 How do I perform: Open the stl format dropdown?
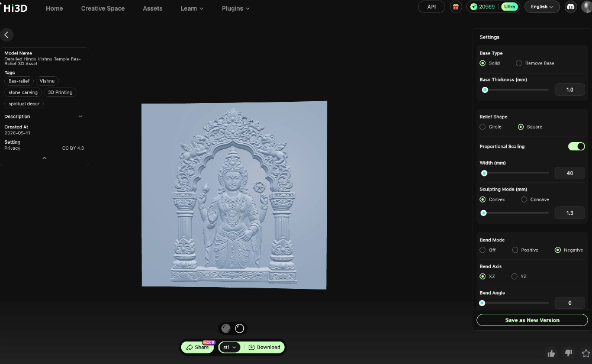(x=230, y=347)
